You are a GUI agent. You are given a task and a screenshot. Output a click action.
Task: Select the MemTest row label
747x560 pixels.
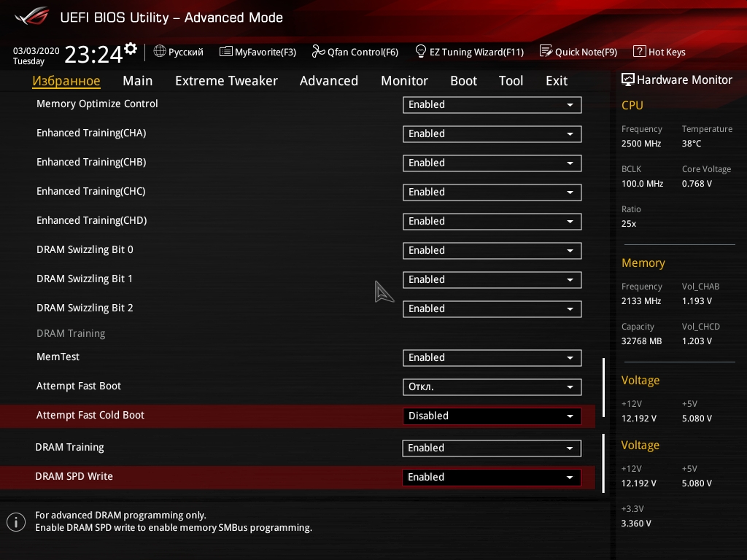58,357
